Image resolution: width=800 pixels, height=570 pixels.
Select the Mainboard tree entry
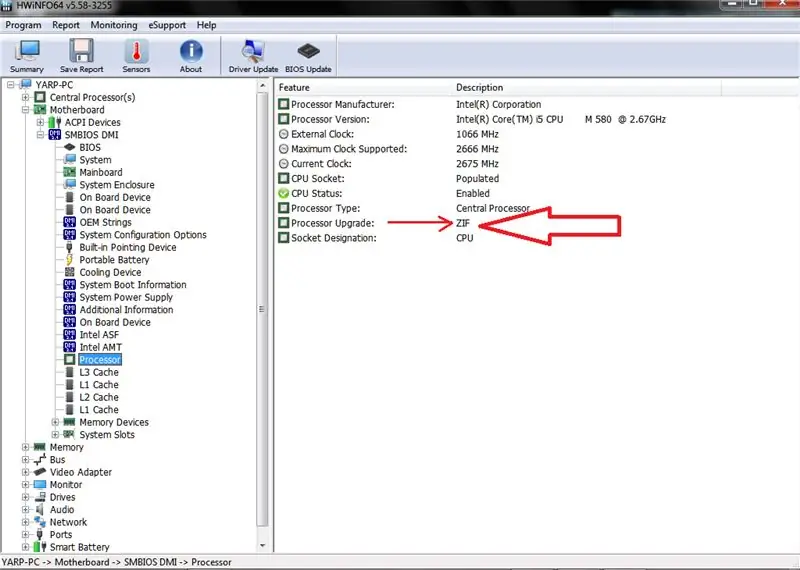[101, 172]
